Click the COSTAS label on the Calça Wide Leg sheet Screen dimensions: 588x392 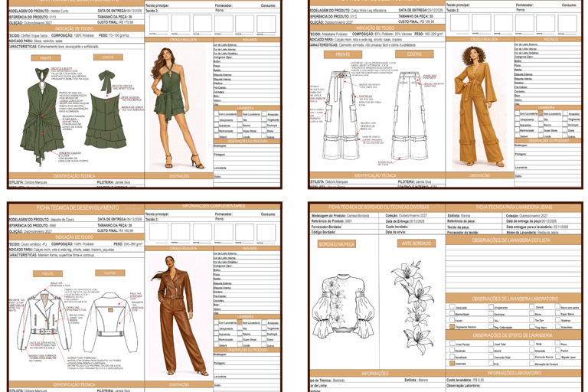(414, 54)
